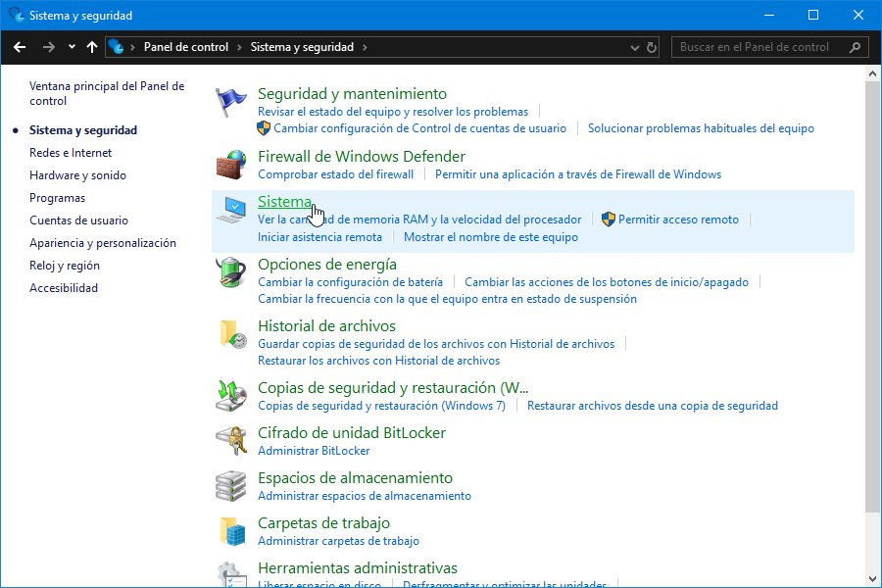Click Cambiar la configuración de batería
This screenshot has width=882, height=588.
[351, 282]
